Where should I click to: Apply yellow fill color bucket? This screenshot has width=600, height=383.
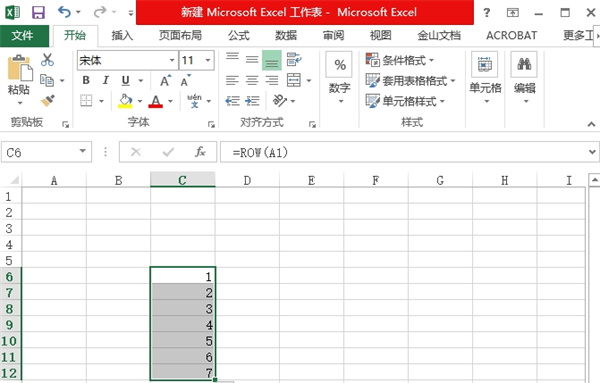coord(125,101)
